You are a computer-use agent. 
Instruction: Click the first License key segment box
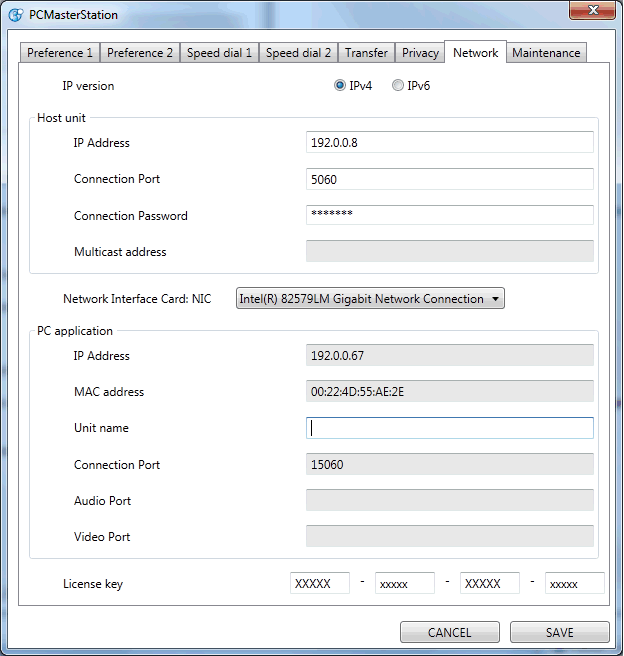pyautogui.click(x=320, y=583)
